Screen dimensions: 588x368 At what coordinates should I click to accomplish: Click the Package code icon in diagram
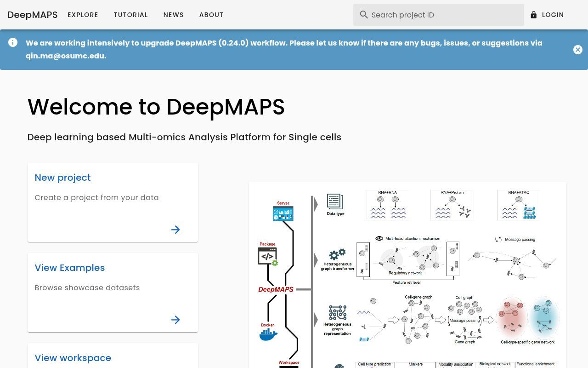click(268, 257)
